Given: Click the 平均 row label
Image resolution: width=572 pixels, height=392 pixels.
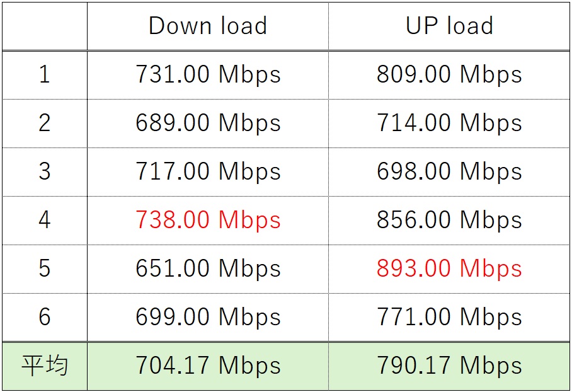Looking at the screenshot, I should coord(44,366).
